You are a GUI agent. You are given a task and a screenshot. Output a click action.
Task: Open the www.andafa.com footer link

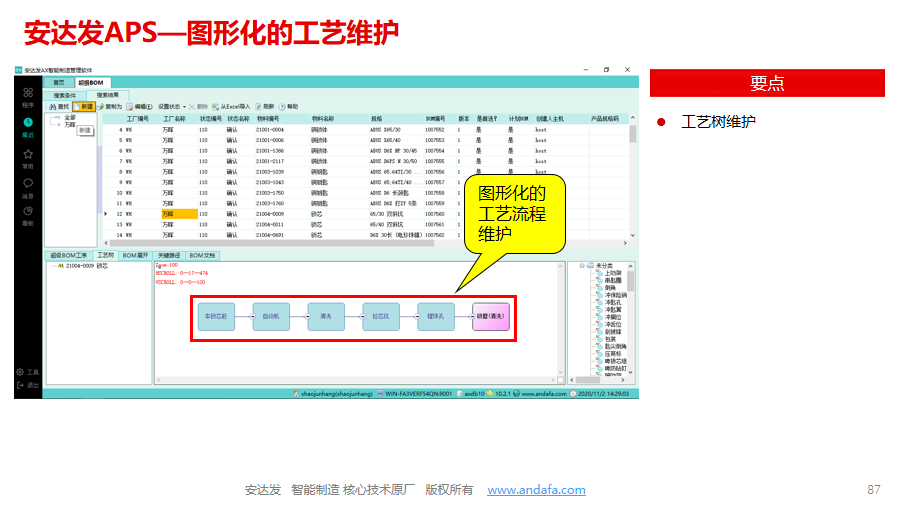pyautogui.click(x=536, y=490)
